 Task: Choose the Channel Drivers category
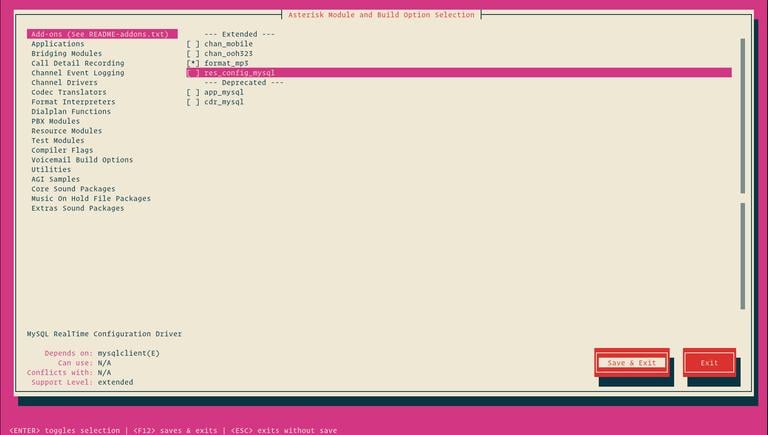pyautogui.click(x=66, y=82)
